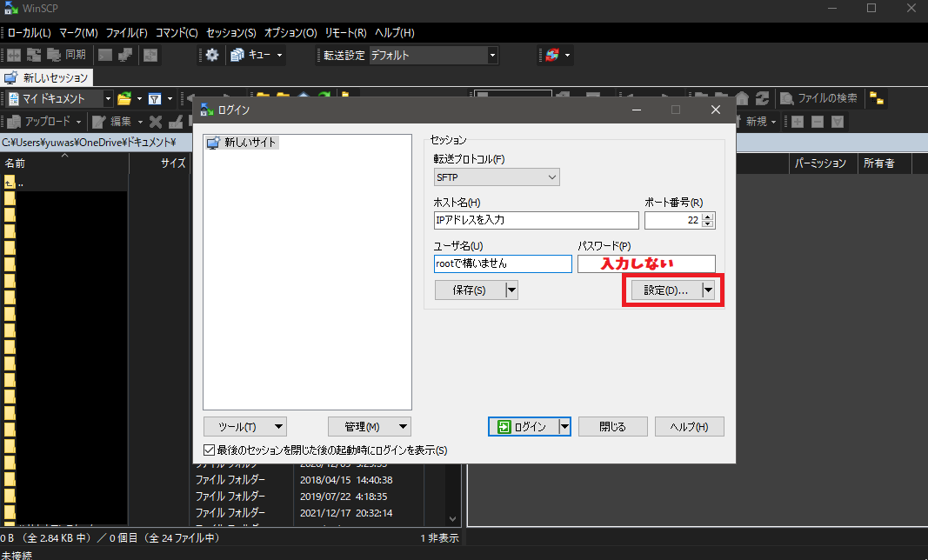Viewport: 928px width, 560px height.
Task: Click the ヘルプ(H) button in login dialog
Action: pyautogui.click(x=690, y=427)
